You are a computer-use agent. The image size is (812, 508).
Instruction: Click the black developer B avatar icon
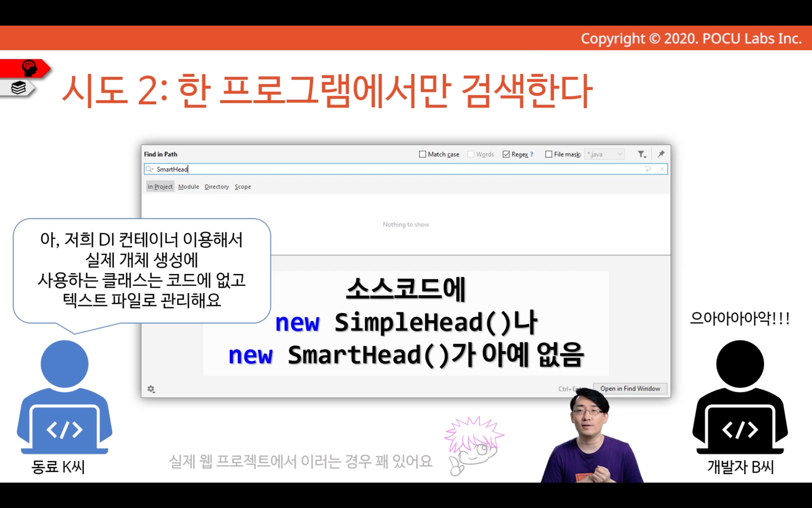(x=740, y=397)
